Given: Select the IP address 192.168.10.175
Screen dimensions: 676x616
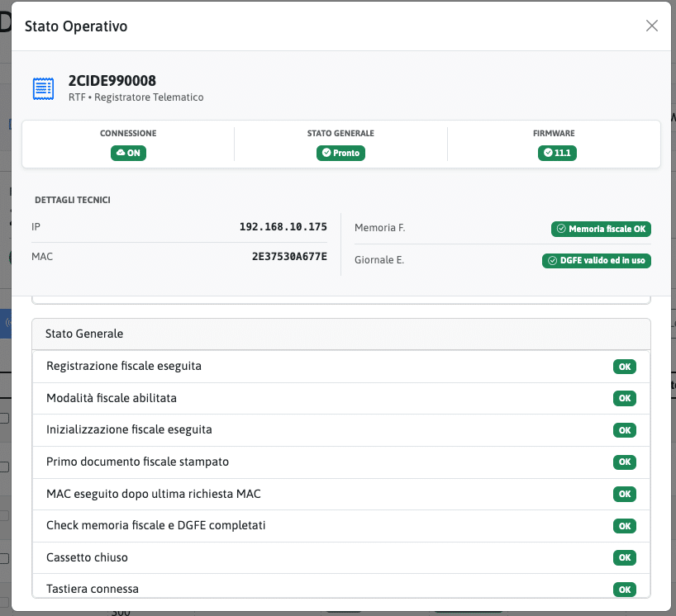Looking at the screenshot, I should point(283,227).
